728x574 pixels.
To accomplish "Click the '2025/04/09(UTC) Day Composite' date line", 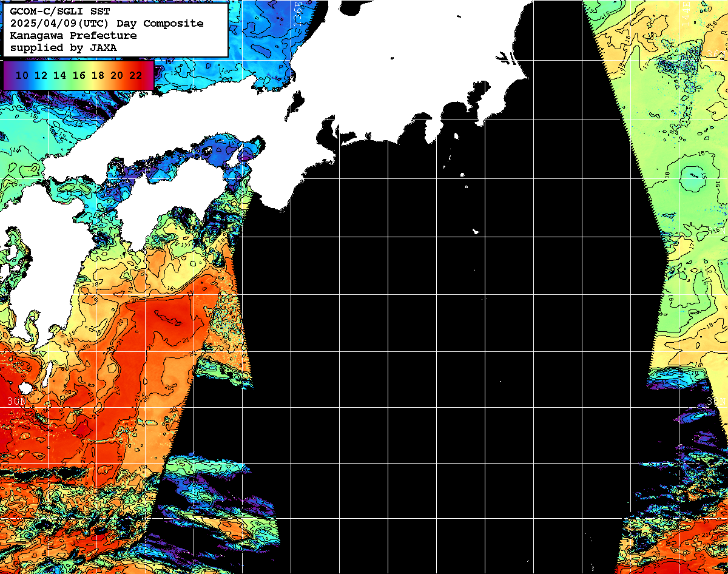I will (x=107, y=23).
